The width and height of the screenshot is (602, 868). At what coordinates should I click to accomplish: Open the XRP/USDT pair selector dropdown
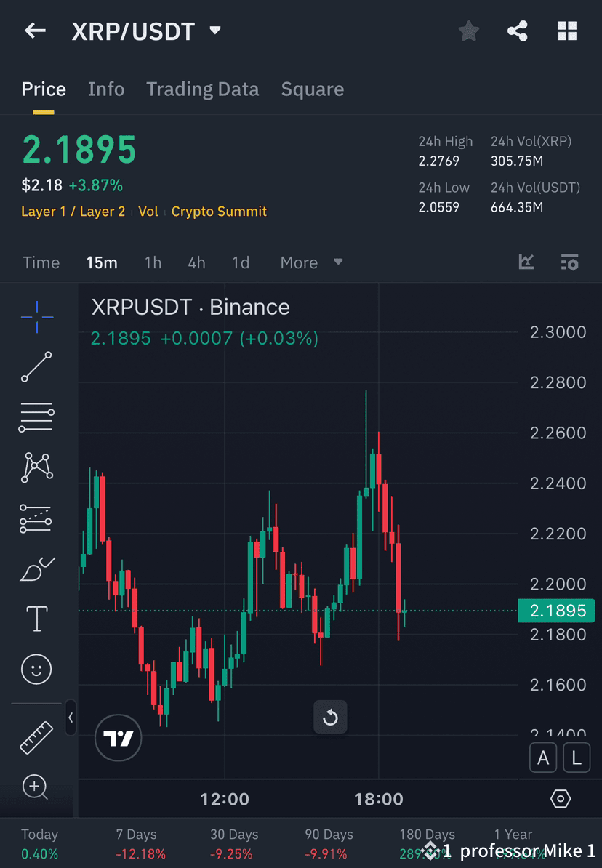pos(214,31)
